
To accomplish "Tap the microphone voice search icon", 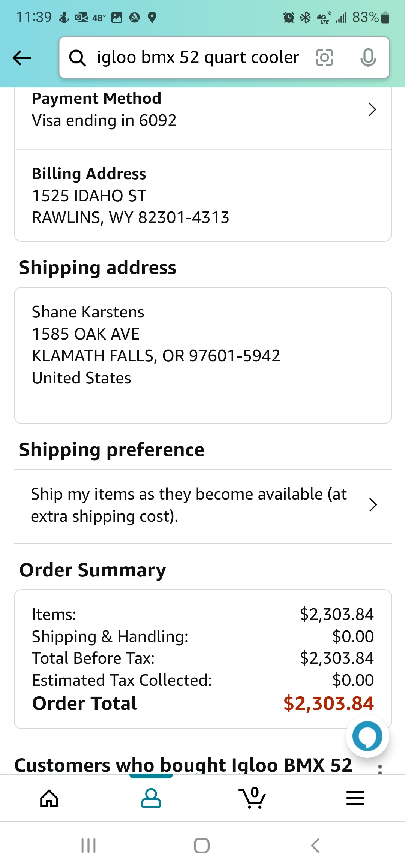I will point(368,58).
